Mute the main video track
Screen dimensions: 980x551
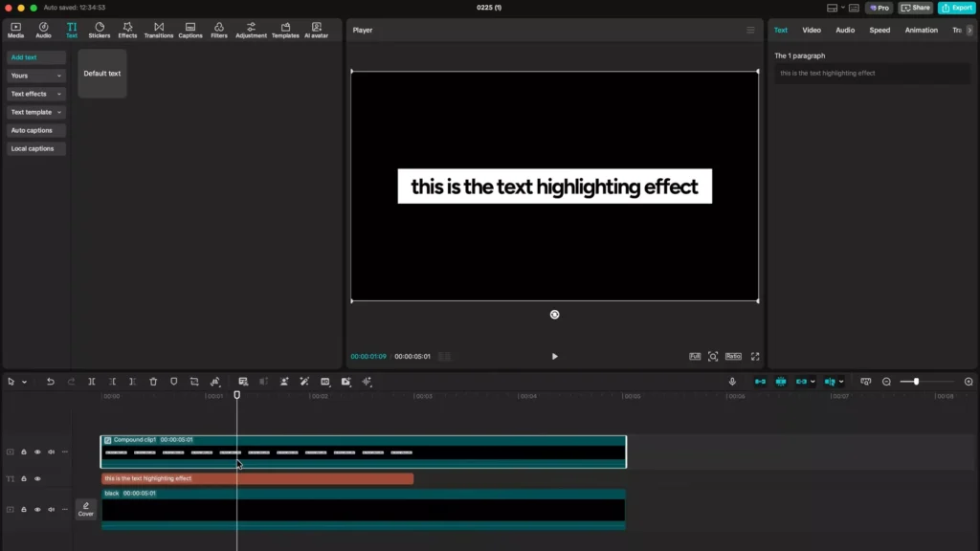click(51, 508)
